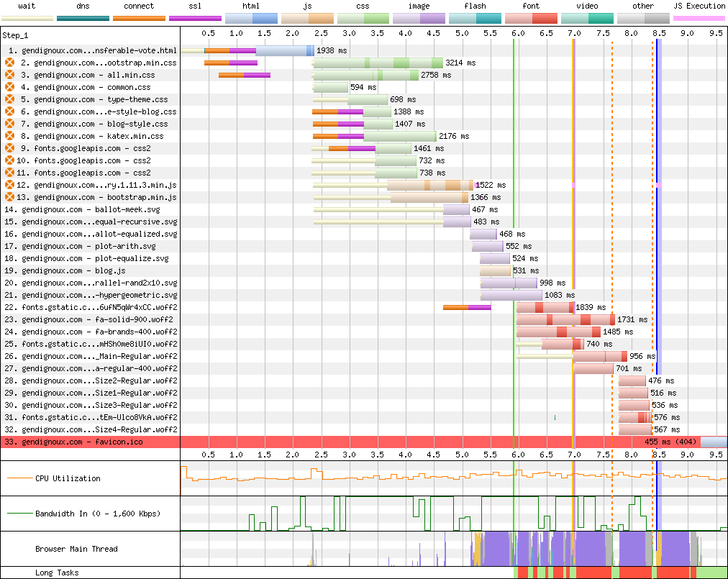Click the Long Tasks row label
Screen dimensions: 728x579
coord(57,573)
